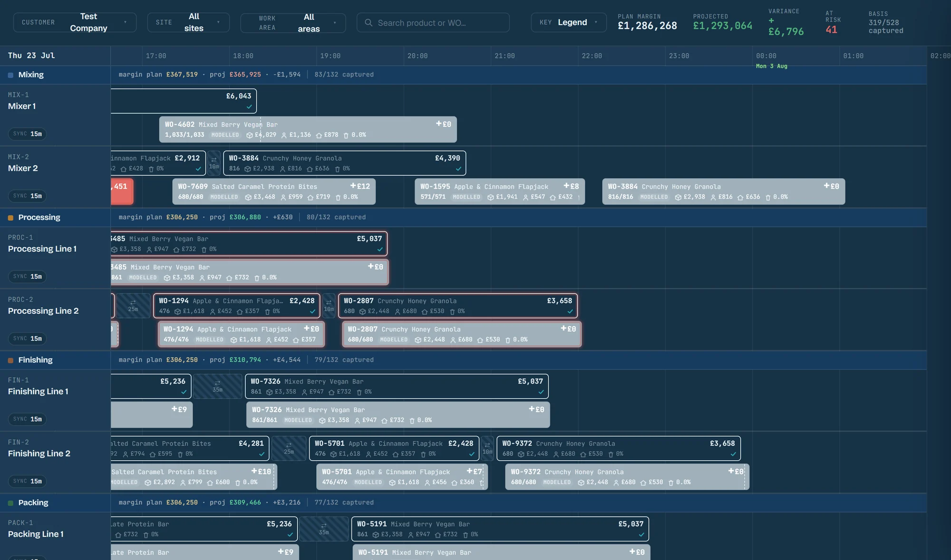Select the Mon 3 Aug date marker
951x560 pixels.
(x=772, y=66)
